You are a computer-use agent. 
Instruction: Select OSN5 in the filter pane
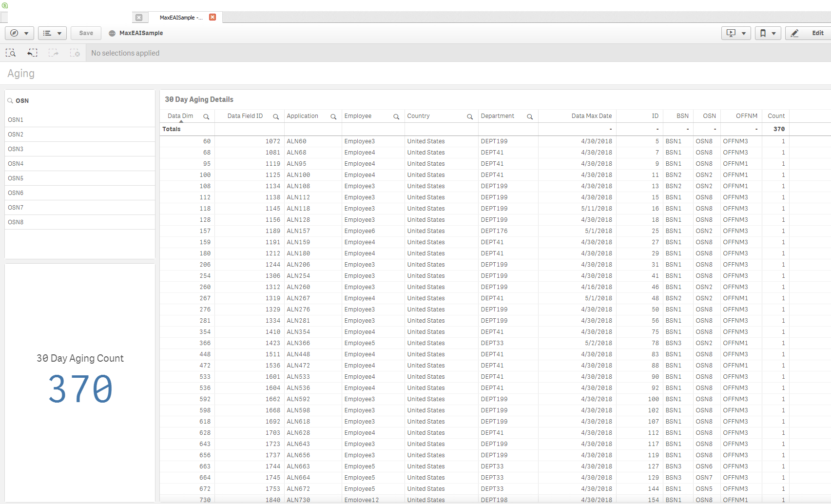click(80, 178)
